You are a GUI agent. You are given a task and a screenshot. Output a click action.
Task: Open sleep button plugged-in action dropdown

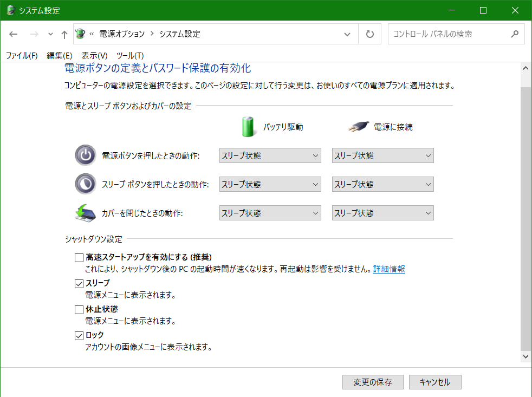pos(382,184)
